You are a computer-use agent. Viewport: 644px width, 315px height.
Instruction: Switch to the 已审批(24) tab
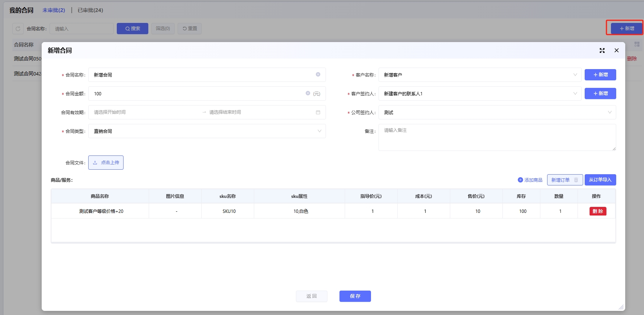pos(90,10)
